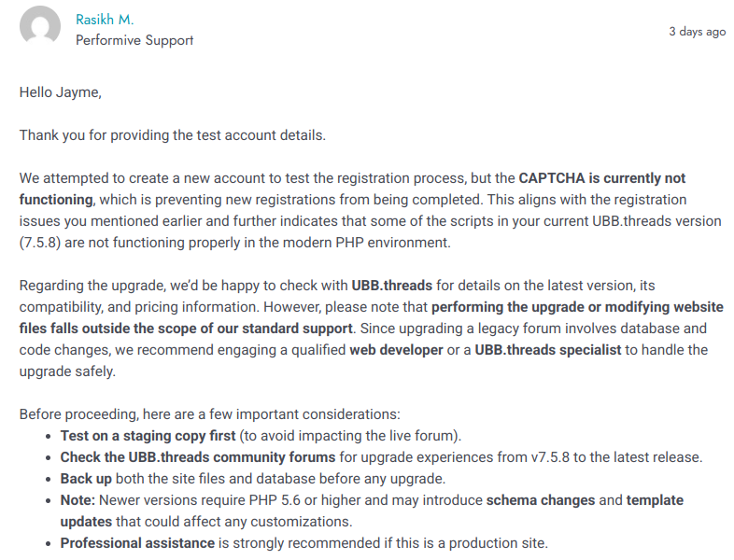Image resolution: width=734 pixels, height=560 pixels.
Task: Click the "Hello Jayme," greeting
Action: coord(60,92)
